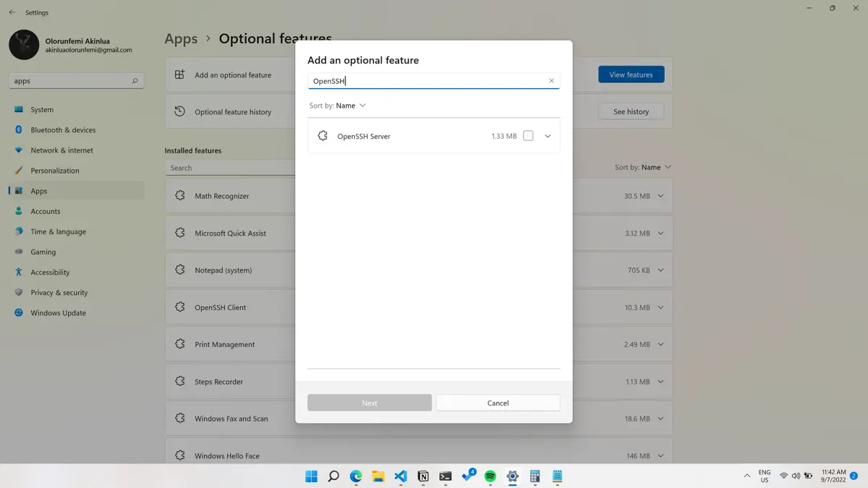This screenshot has width=868, height=488.
Task: Click the Wi-Fi network tray icon
Action: pyautogui.click(x=783, y=476)
